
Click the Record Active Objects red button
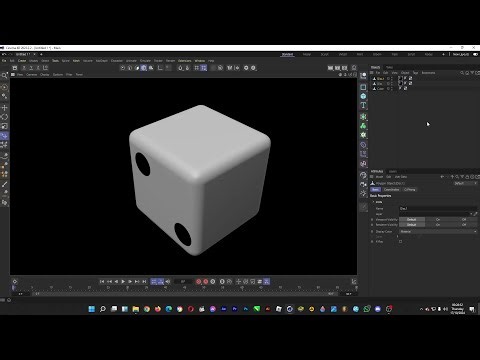point(199,282)
